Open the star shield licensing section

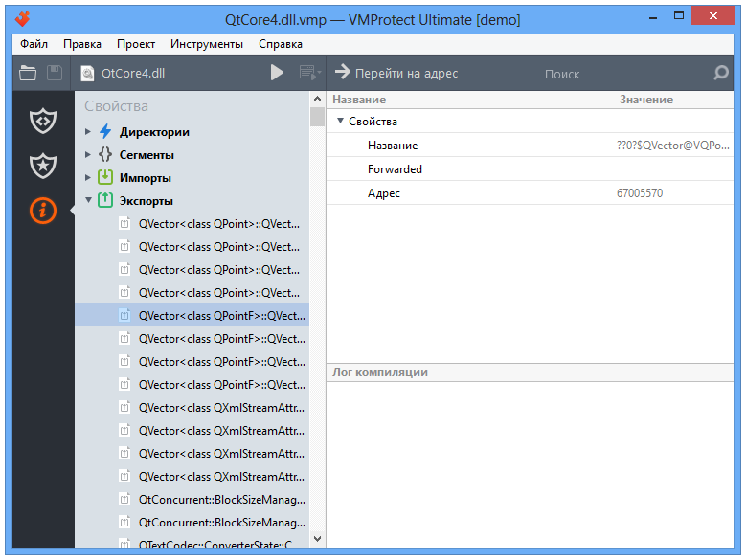43,166
